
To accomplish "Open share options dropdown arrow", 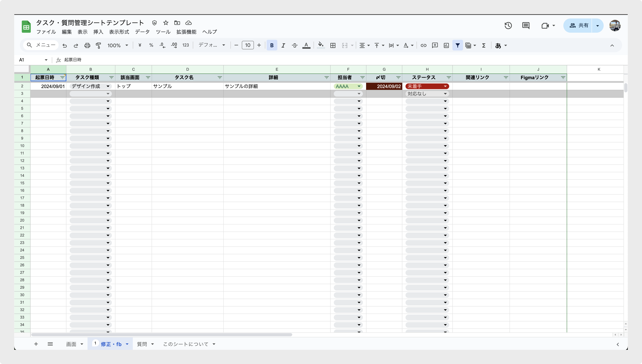I will (x=597, y=26).
